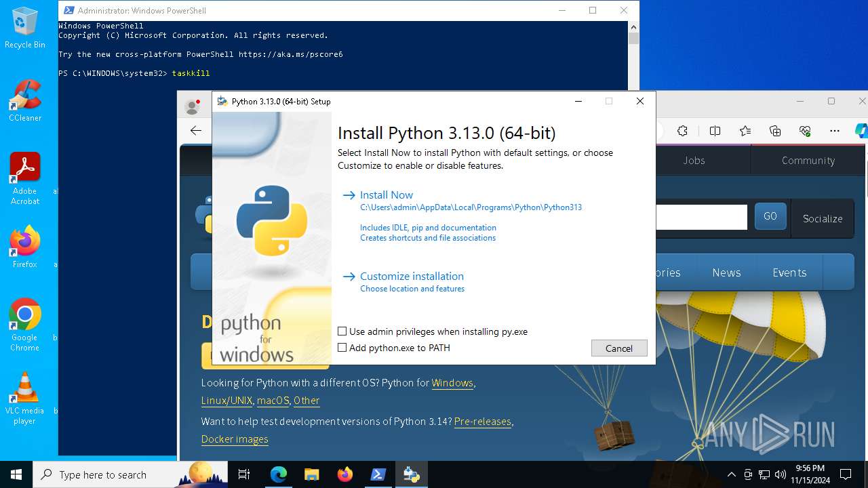This screenshot has height=488, width=868.
Task: Follow the Other OS link
Action: [x=307, y=401]
